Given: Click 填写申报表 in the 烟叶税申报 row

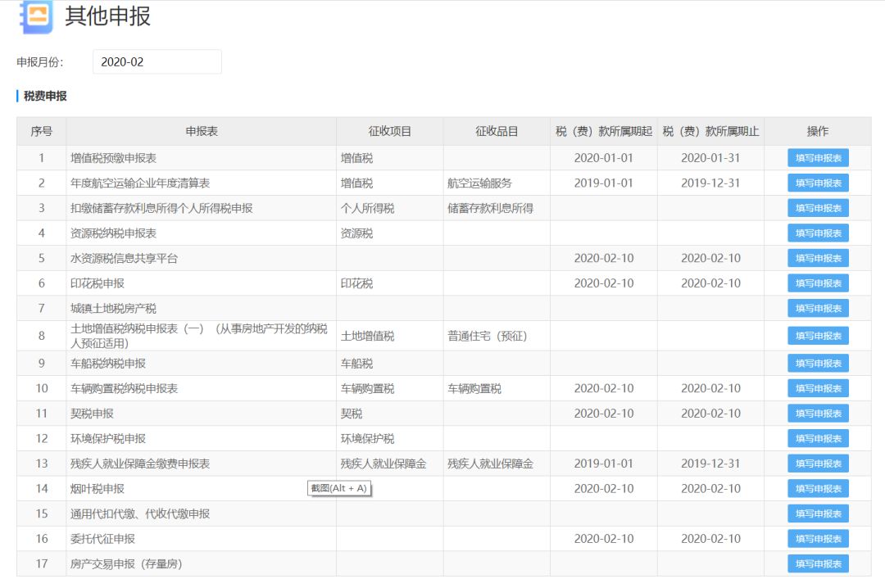Looking at the screenshot, I should (x=818, y=489).
